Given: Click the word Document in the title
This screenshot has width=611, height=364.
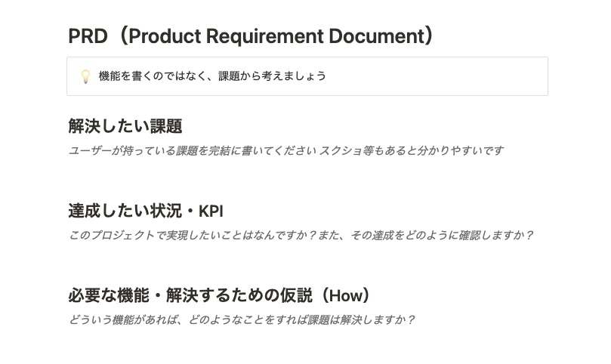Looking at the screenshot, I should click(376, 36).
